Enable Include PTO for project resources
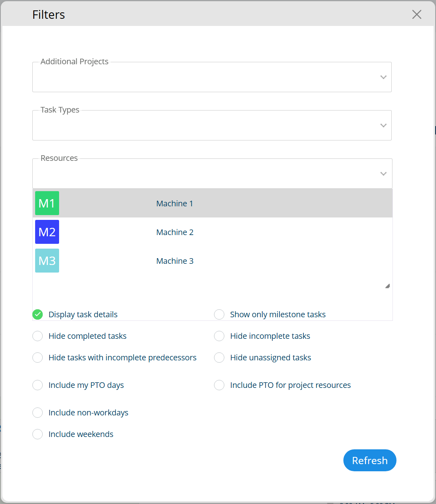The height and width of the screenshot is (504, 436). tap(219, 385)
